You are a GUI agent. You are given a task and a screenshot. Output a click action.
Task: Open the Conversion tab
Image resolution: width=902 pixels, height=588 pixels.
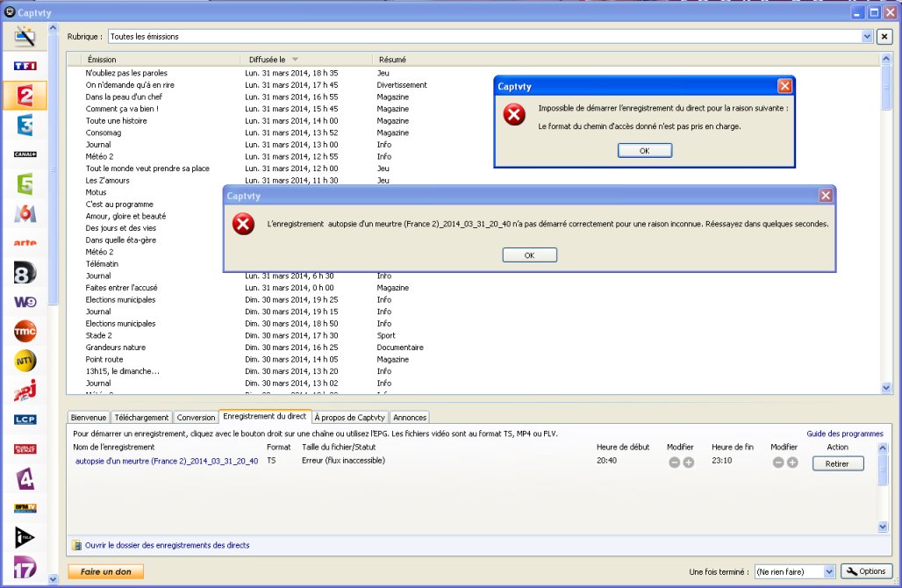(196, 418)
